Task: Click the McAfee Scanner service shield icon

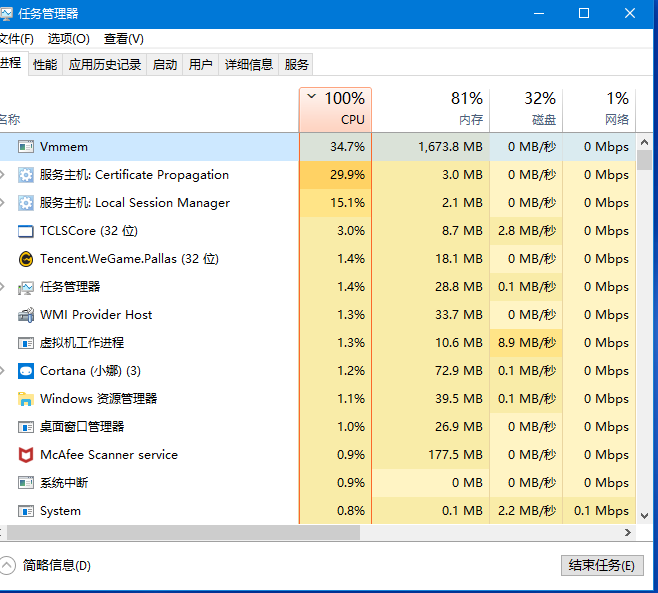Action: (26, 455)
